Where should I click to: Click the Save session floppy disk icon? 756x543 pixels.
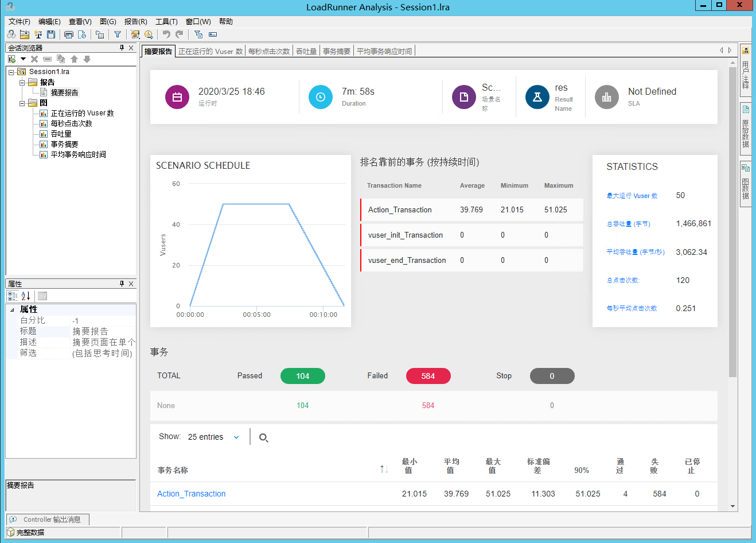pos(51,34)
